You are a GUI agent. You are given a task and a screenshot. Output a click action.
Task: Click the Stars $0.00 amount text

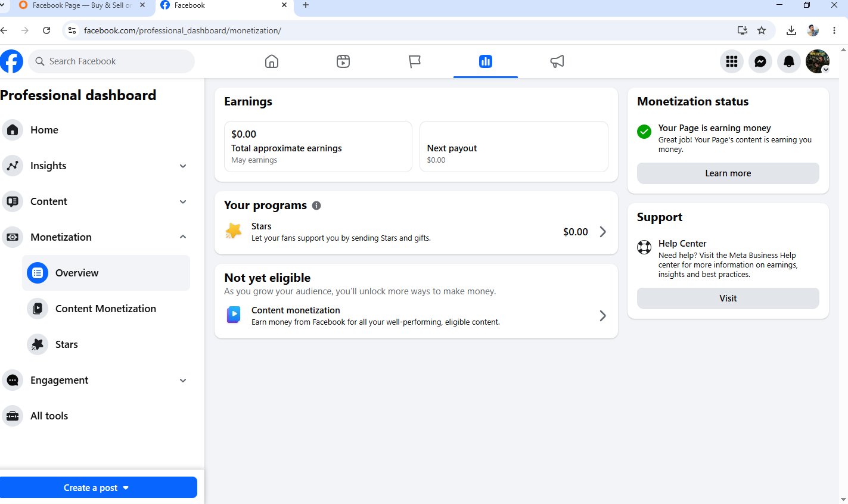pos(576,232)
